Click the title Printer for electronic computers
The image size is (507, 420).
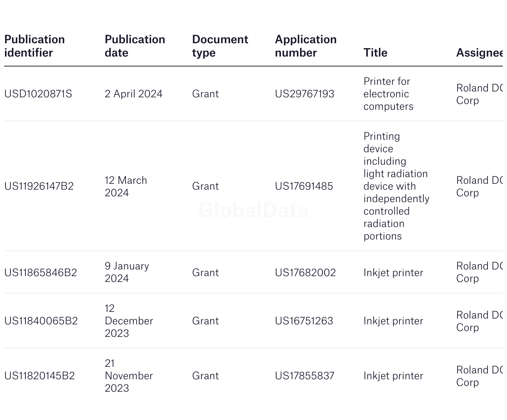pos(389,94)
